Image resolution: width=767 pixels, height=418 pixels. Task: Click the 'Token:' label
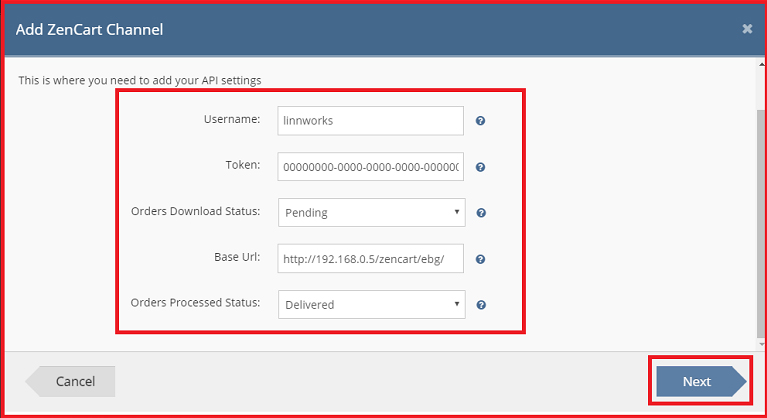243,165
